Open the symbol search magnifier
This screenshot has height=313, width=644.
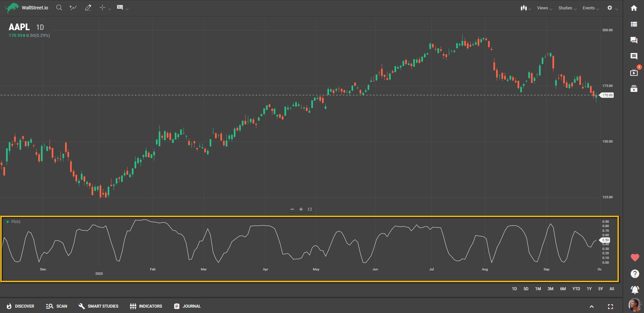coord(59,7)
